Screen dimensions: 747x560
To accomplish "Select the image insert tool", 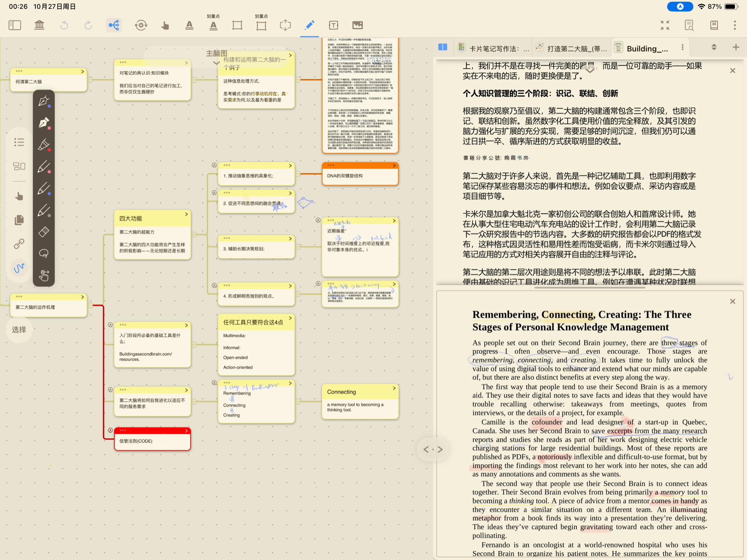I will [x=357, y=25].
